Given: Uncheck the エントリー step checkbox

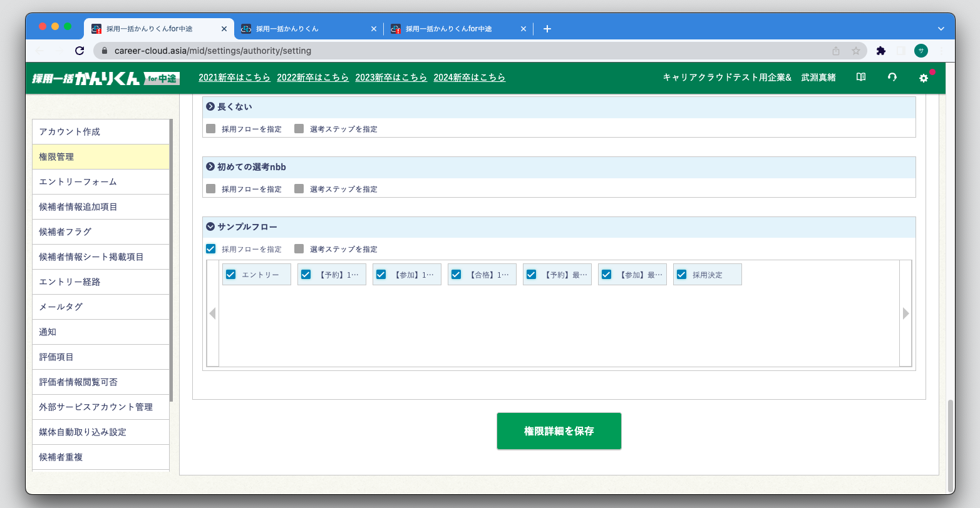Looking at the screenshot, I should click(x=231, y=275).
